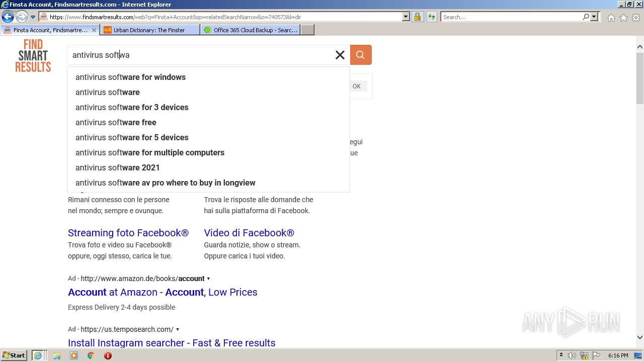Switch to Office 365 Cloud Backup tab
The width and height of the screenshot is (644, 362).
coord(250,30)
